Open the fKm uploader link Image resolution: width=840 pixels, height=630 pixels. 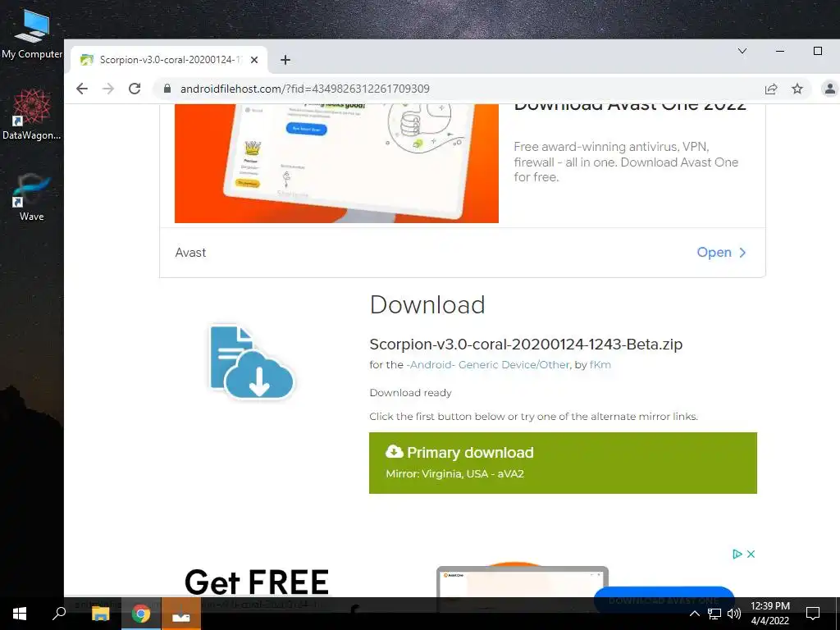point(600,365)
